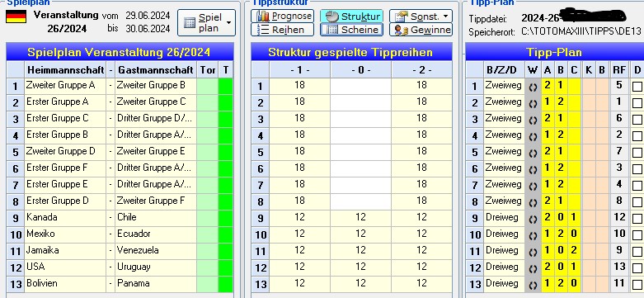Screen dimensions: 644x298
Task: Click the W swap icon in Tipp-Plan row 13
Action: pos(534,285)
